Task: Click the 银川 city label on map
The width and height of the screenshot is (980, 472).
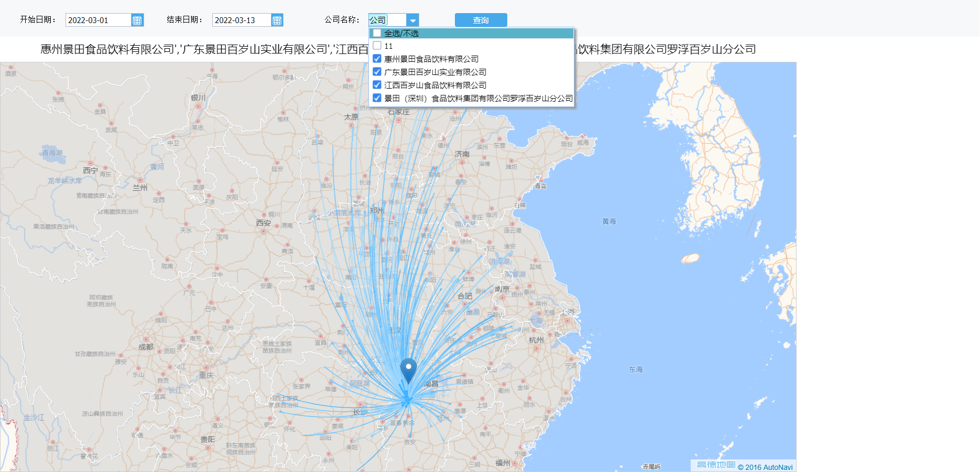Action: coord(198,98)
